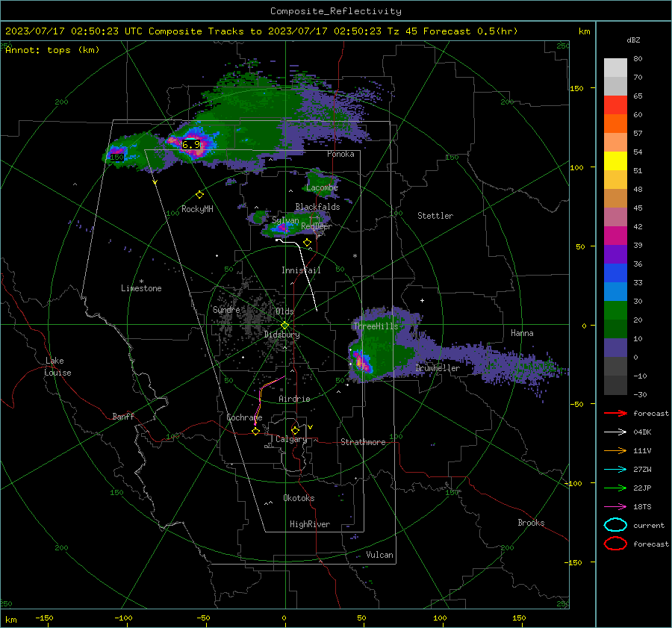Click the Strathmore city label
672x628 pixels.
[363, 442]
